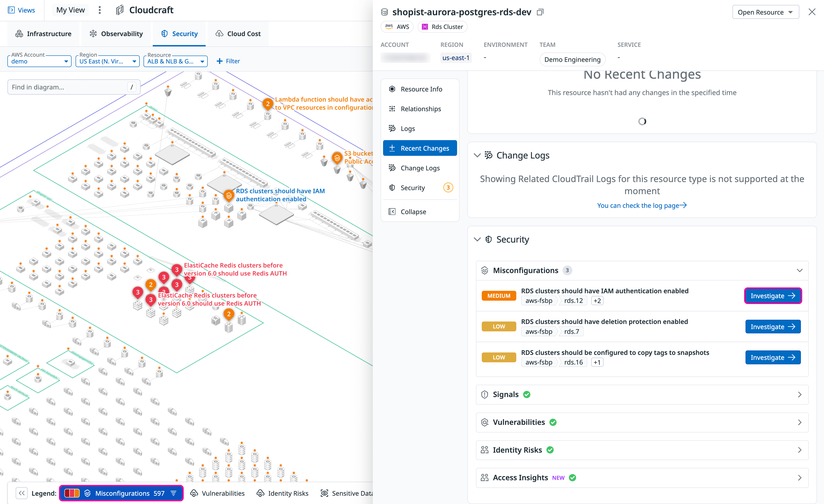Click the ElastiCache Redis clusters upper label
824x504 pixels.
pos(235,269)
